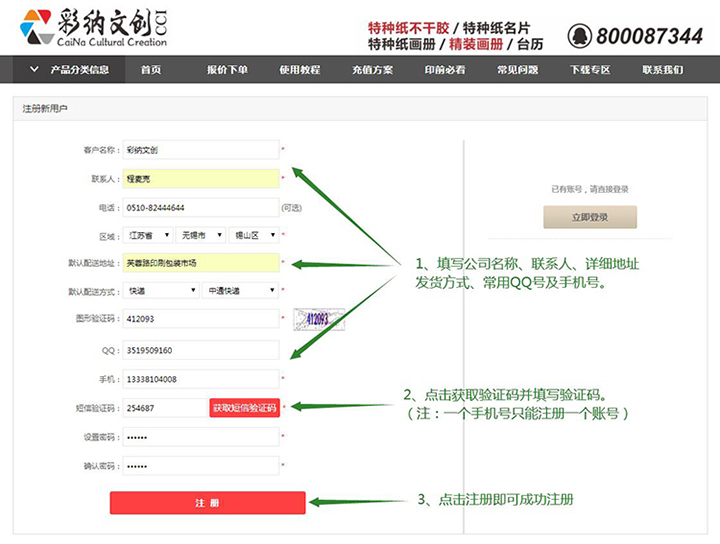The image size is (720, 544).
Task: Open the 充值方案 menu item
Action: (372, 70)
